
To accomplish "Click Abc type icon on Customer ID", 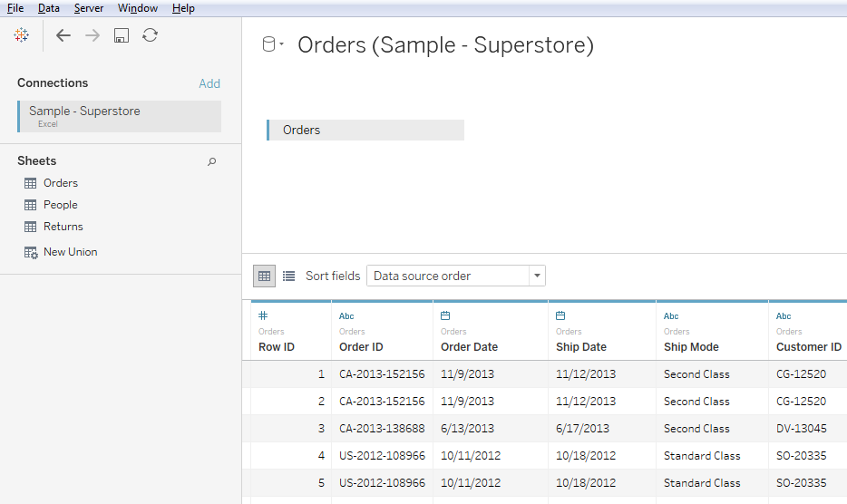I will tap(784, 316).
